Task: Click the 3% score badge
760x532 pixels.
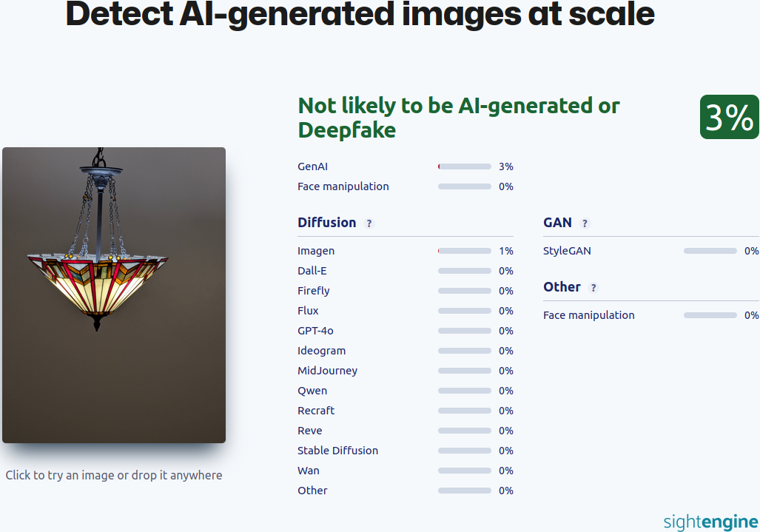Action: [x=729, y=117]
